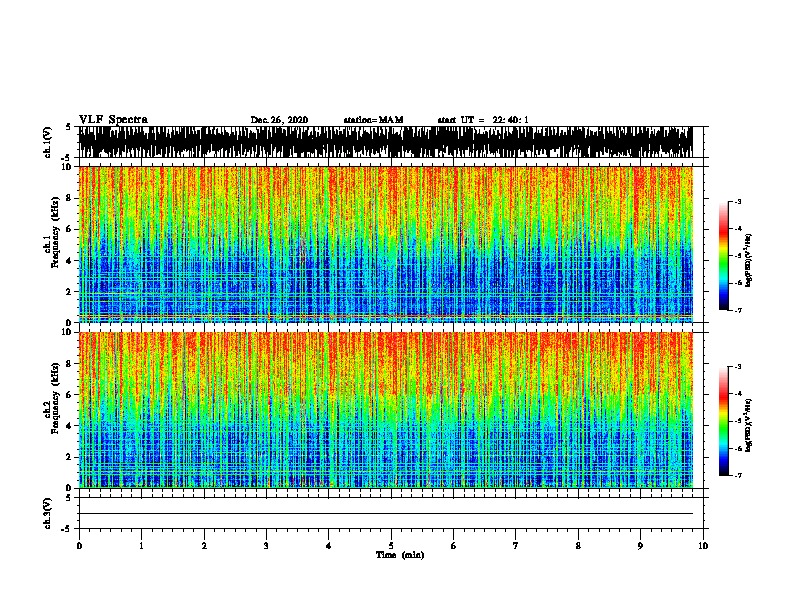Click time axis tick label '10'
The image size is (792, 612).
703,545
